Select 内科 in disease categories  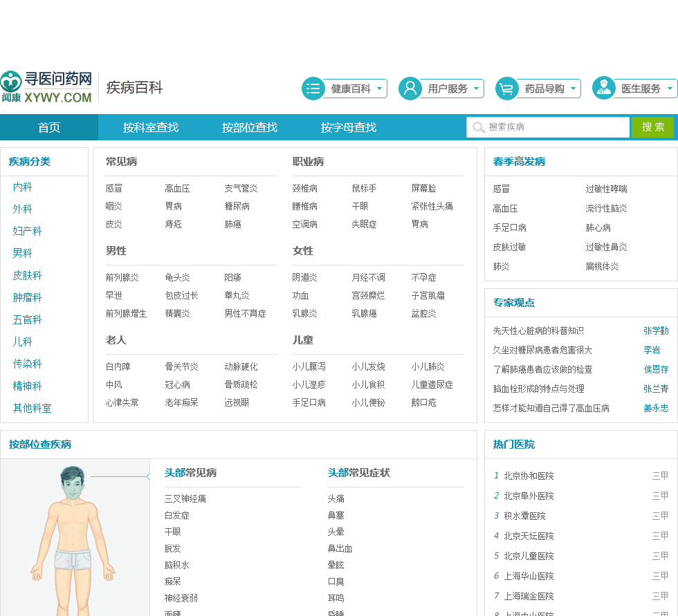[22, 187]
